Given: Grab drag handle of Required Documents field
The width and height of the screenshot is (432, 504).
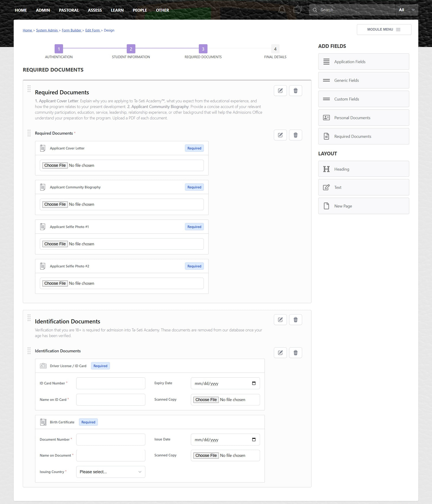Looking at the screenshot, I should [29, 133].
